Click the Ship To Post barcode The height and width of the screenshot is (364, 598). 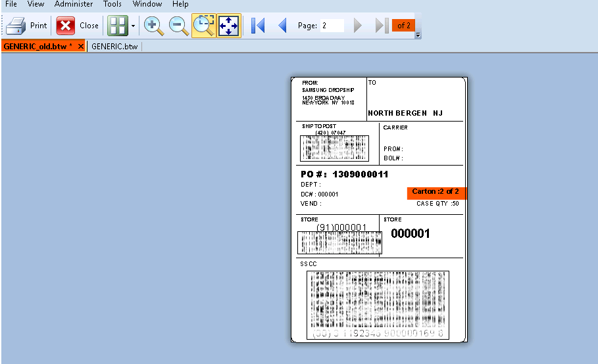click(x=334, y=148)
